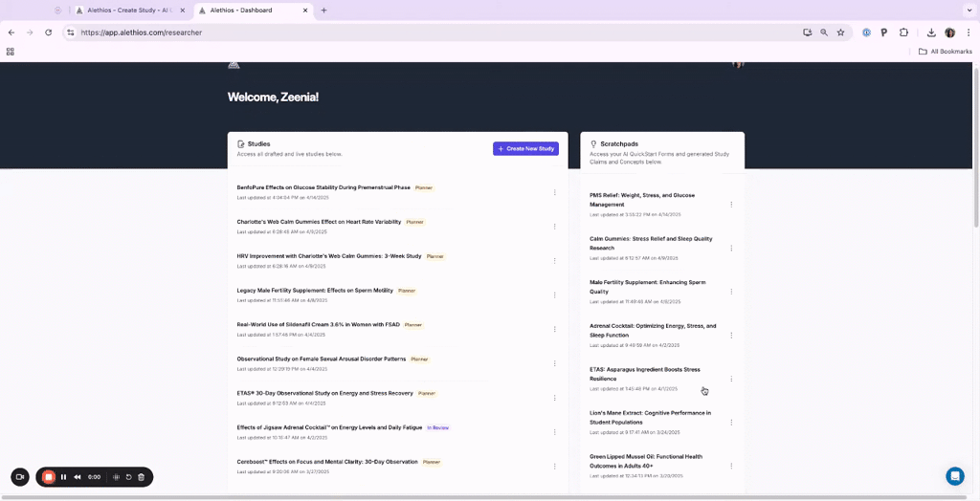Open options for Charlotte's Web Calm Gummies HRV study
The width and height of the screenshot is (980, 501).
pos(554,227)
